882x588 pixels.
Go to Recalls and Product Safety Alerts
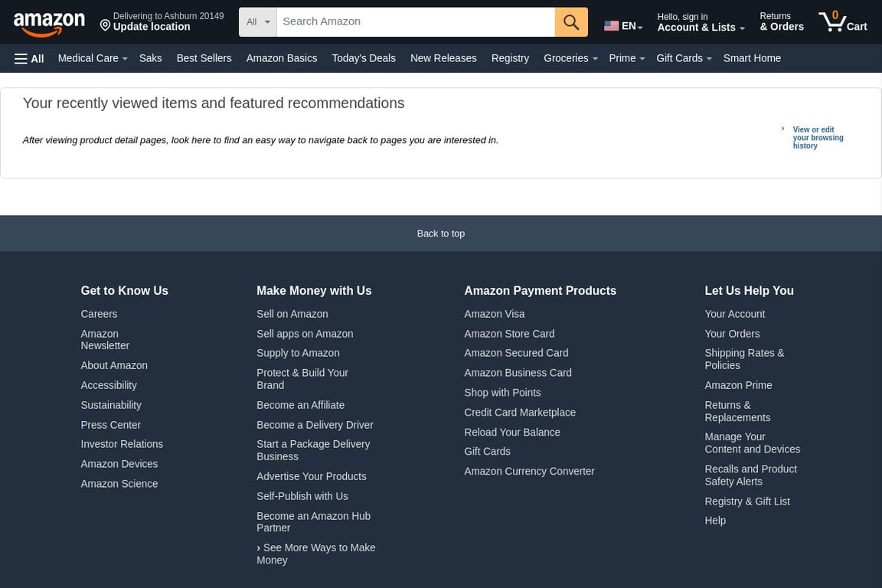[750, 475]
